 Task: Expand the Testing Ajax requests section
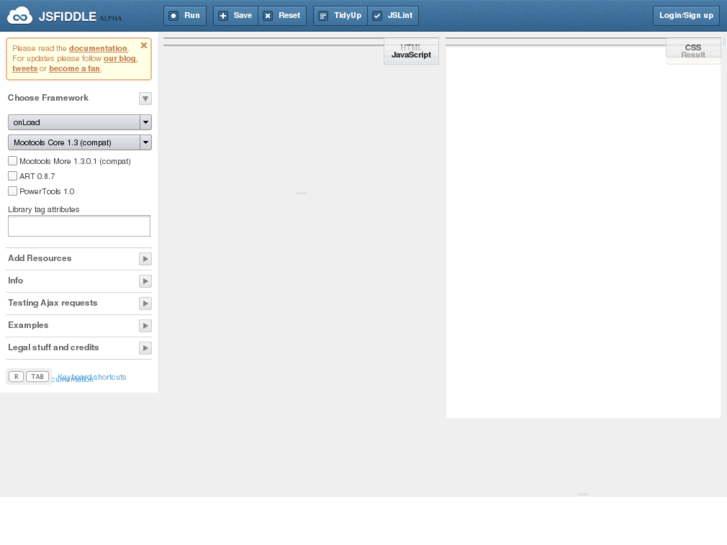(145, 303)
